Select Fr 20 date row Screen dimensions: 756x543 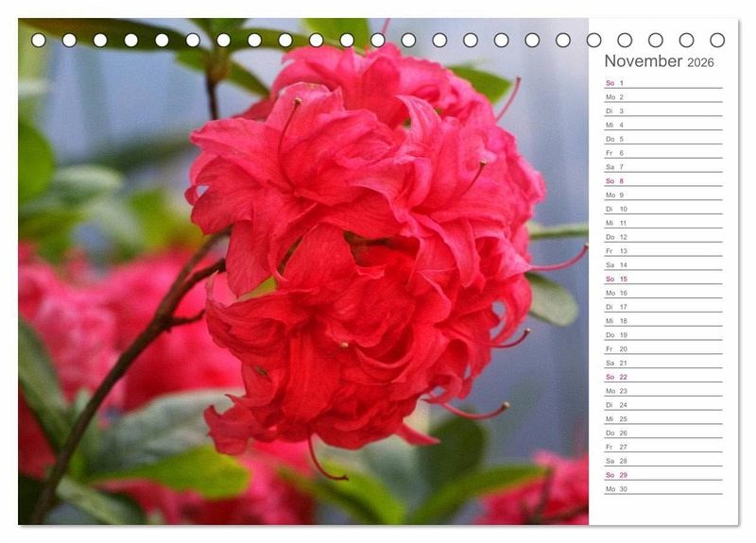point(662,348)
